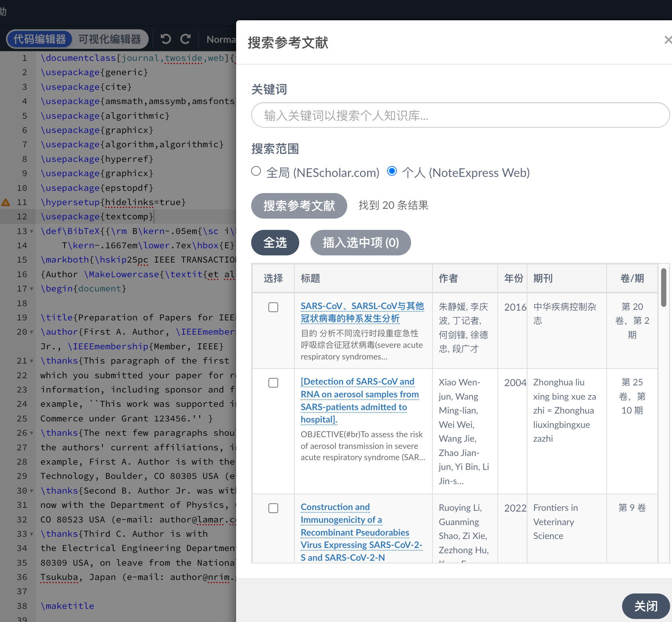
Task: Click the results table scrollbar
Action: [663, 287]
